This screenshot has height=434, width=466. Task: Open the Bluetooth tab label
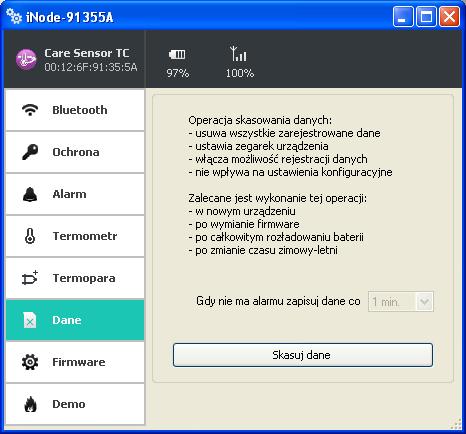tap(75, 110)
